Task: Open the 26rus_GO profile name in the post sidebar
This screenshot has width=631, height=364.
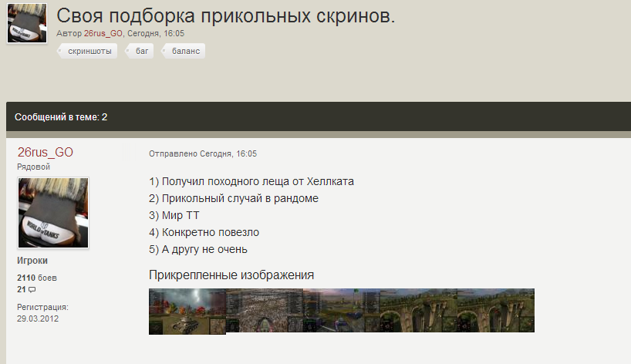Action: click(x=45, y=152)
